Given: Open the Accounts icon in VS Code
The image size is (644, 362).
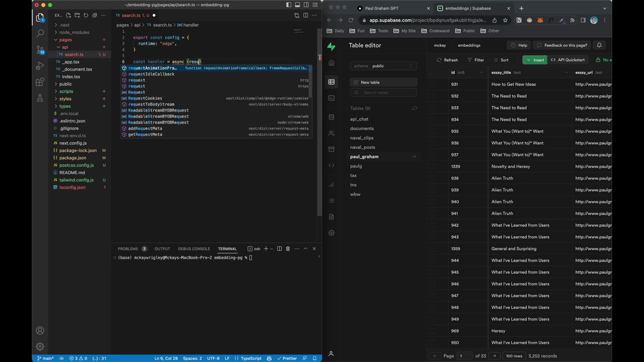Looking at the screenshot, I should 40,330.
